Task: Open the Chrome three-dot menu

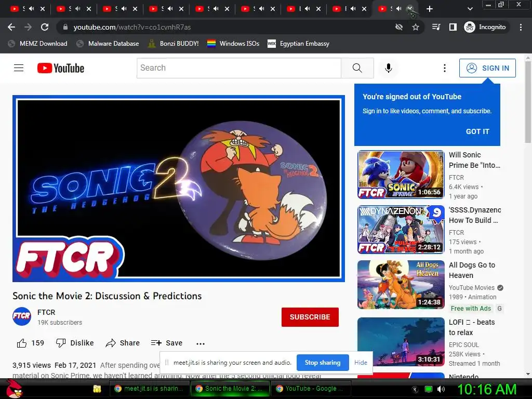Action: pyautogui.click(x=521, y=27)
